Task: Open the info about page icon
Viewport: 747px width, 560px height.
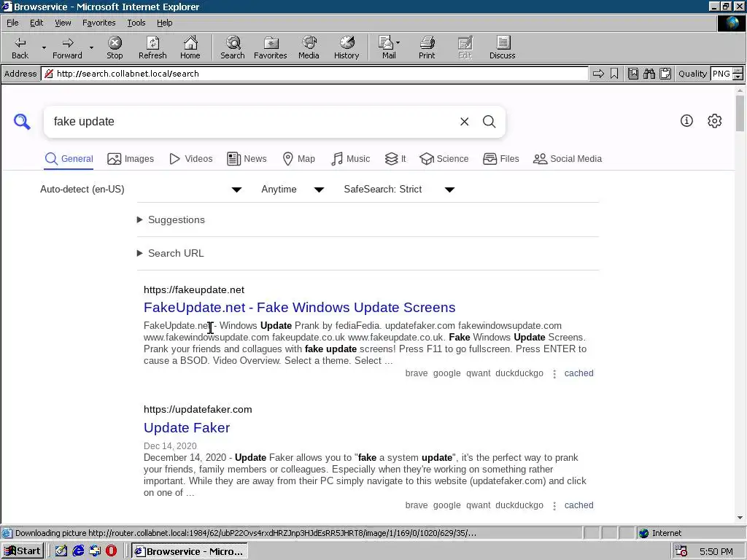Action: (686, 121)
